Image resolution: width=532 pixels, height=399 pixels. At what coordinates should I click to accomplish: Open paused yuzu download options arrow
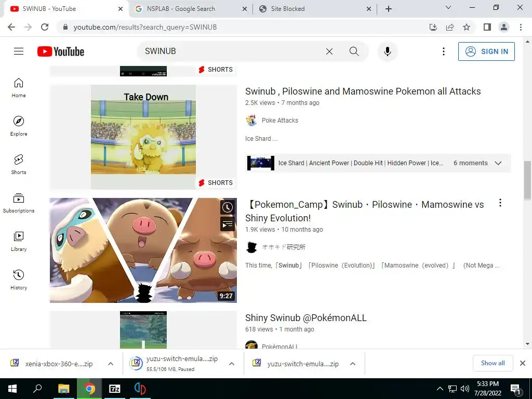(x=232, y=364)
